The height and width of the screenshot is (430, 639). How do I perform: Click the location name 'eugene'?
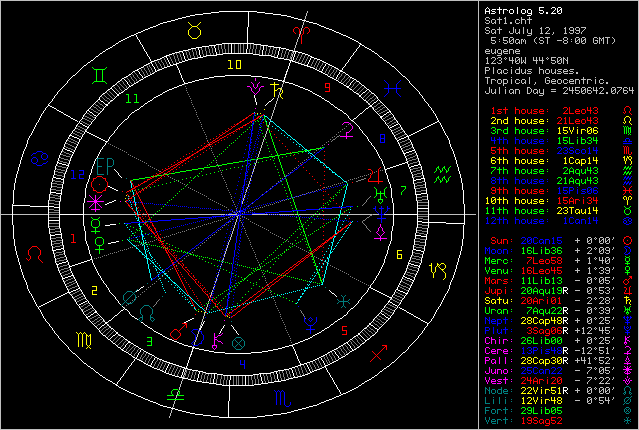pyautogui.click(x=502, y=51)
